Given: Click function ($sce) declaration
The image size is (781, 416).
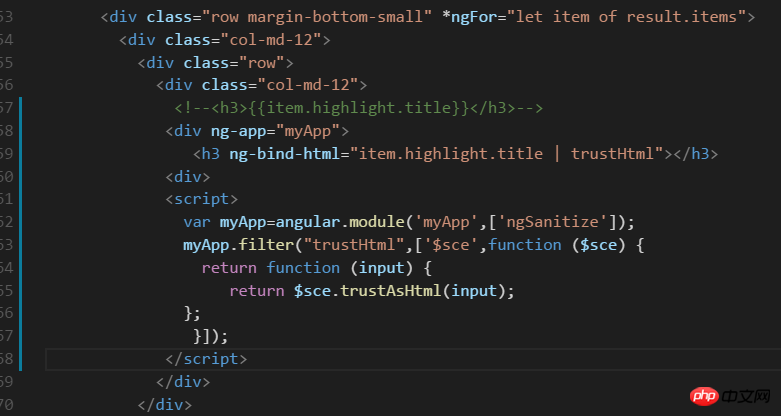Looking at the screenshot, I should pyautogui.click(x=557, y=245).
